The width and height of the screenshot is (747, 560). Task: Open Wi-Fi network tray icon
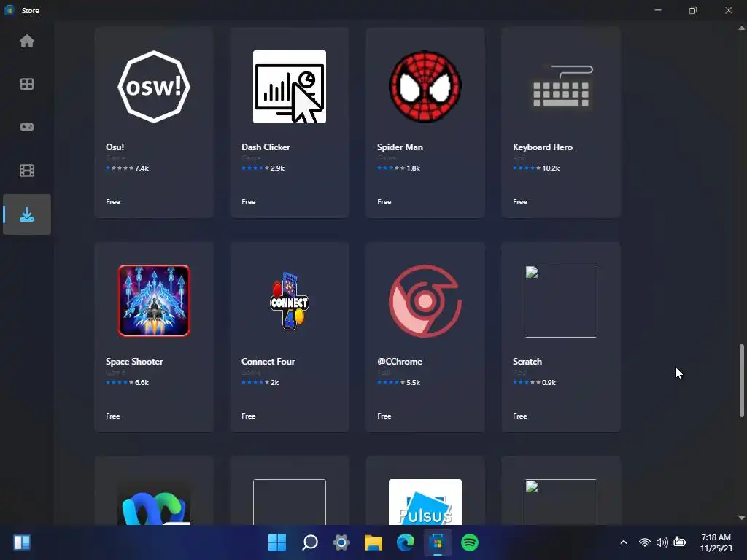click(x=645, y=542)
